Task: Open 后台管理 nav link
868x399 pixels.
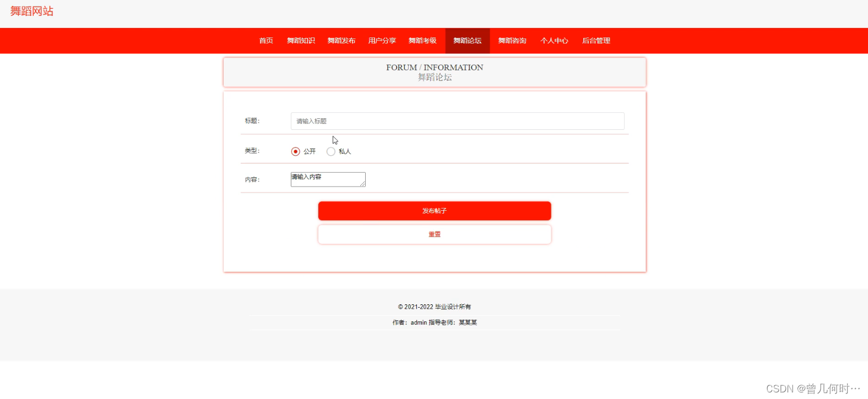Action: coord(596,41)
